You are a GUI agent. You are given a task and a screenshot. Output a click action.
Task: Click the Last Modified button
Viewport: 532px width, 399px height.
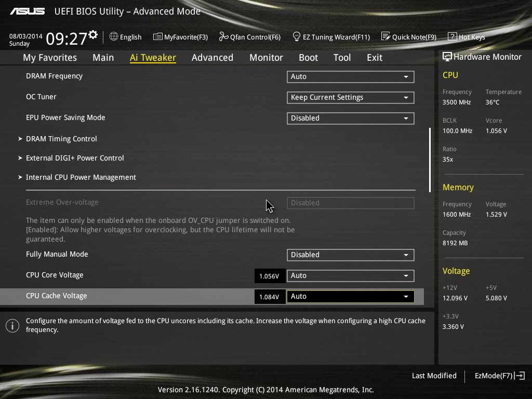(x=434, y=376)
